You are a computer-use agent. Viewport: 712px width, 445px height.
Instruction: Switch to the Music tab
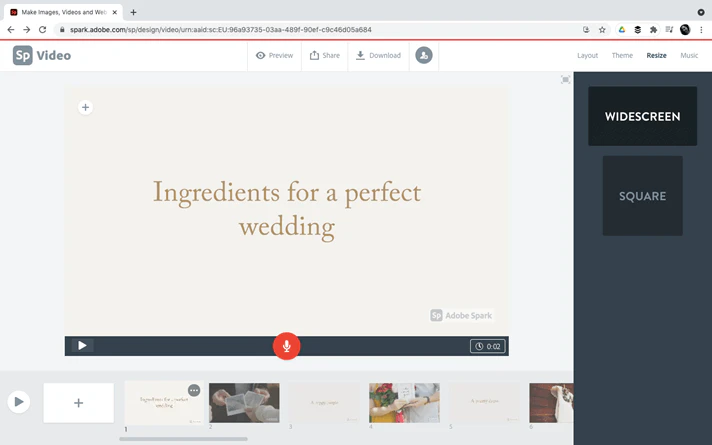(x=689, y=55)
